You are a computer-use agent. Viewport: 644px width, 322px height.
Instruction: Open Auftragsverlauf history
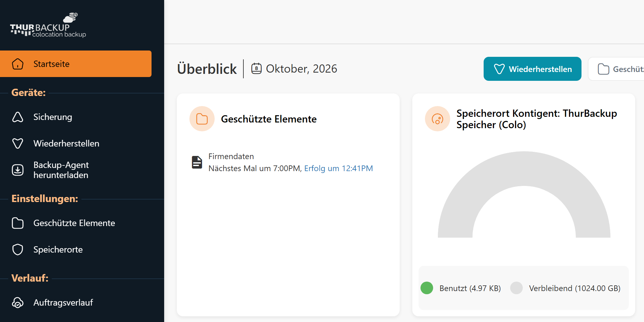[63, 302]
